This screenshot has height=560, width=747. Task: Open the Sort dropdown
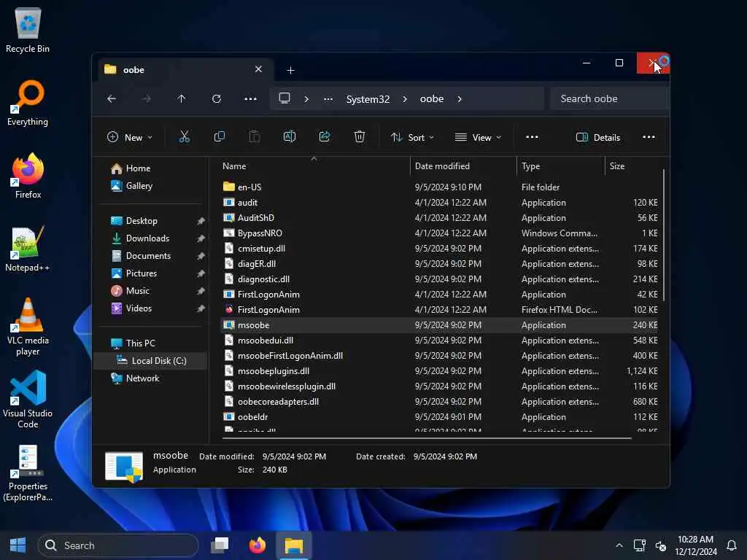(413, 137)
